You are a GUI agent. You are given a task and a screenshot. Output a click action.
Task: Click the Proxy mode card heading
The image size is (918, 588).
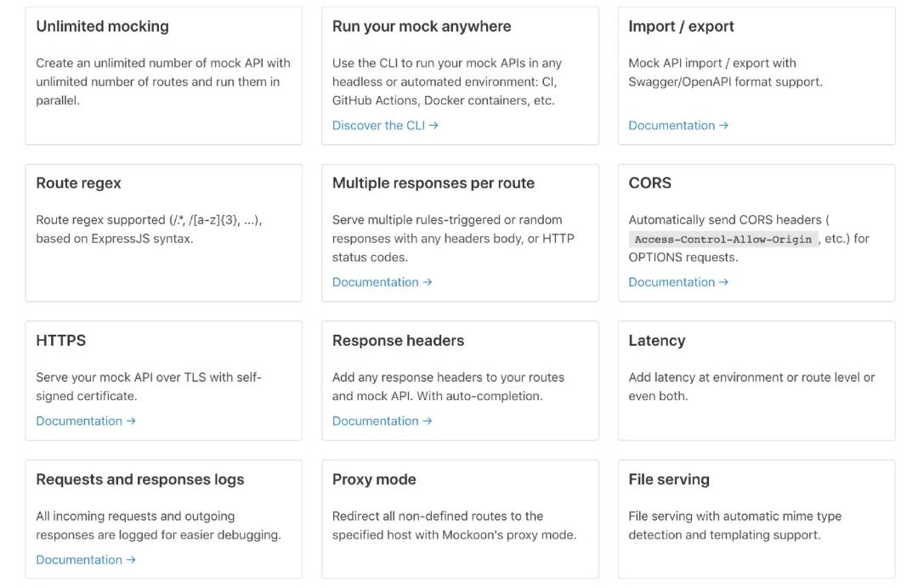coord(374,479)
